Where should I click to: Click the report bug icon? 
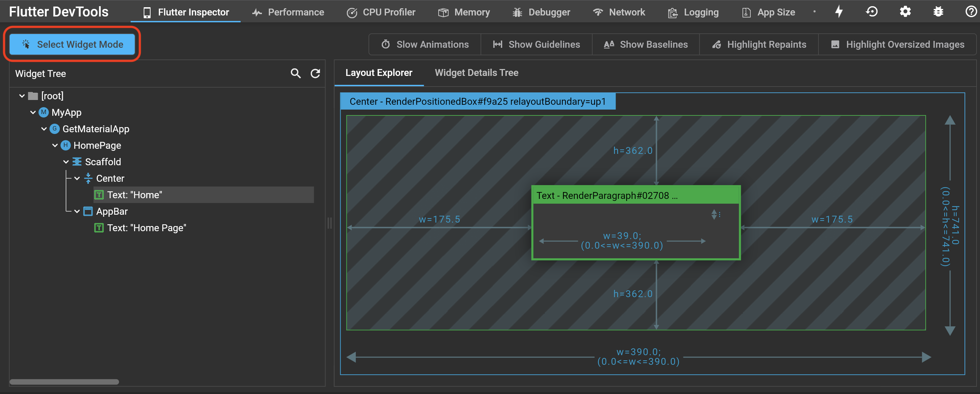[938, 12]
